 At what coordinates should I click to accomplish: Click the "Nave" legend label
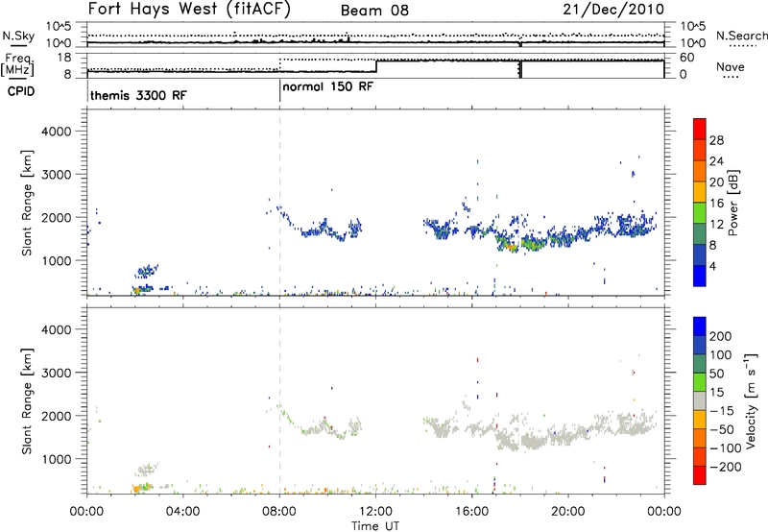731,67
